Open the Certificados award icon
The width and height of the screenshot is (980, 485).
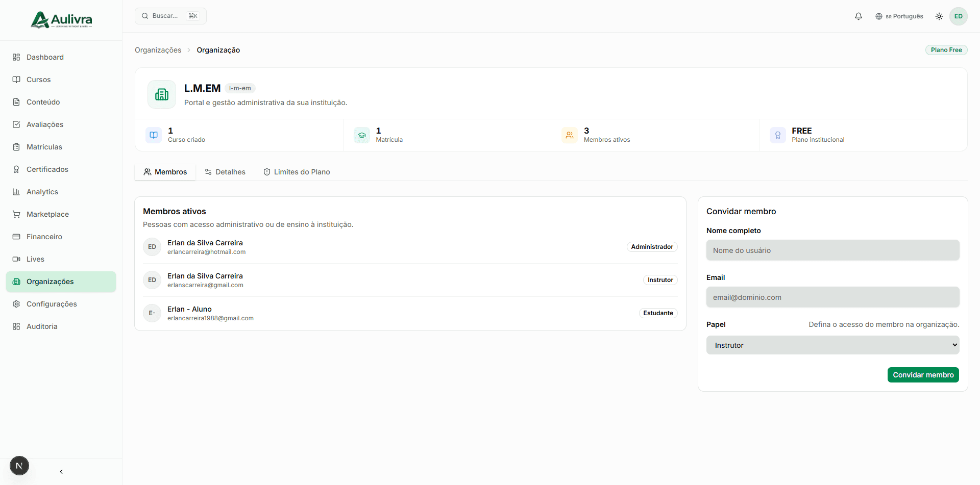16,169
